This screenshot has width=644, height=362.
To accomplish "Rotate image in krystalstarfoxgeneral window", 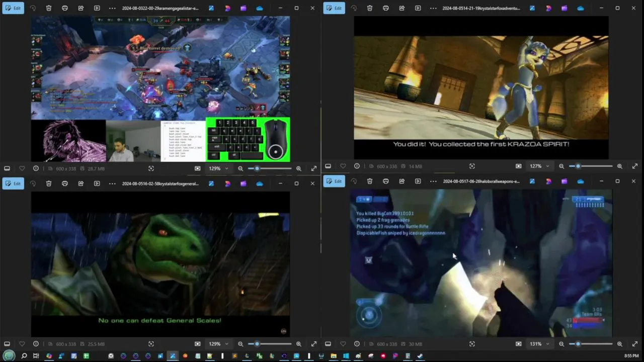I will [x=33, y=184].
